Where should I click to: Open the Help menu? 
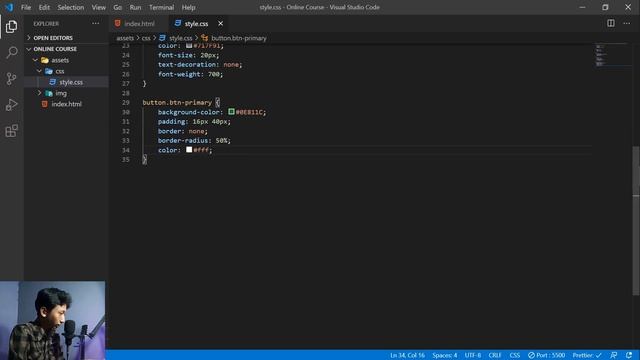pos(188,7)
